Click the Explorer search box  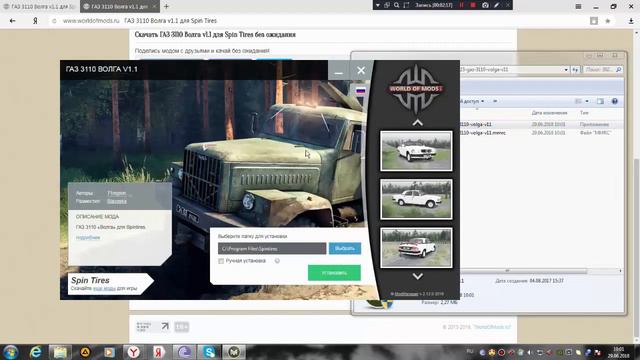click(603, 70)
